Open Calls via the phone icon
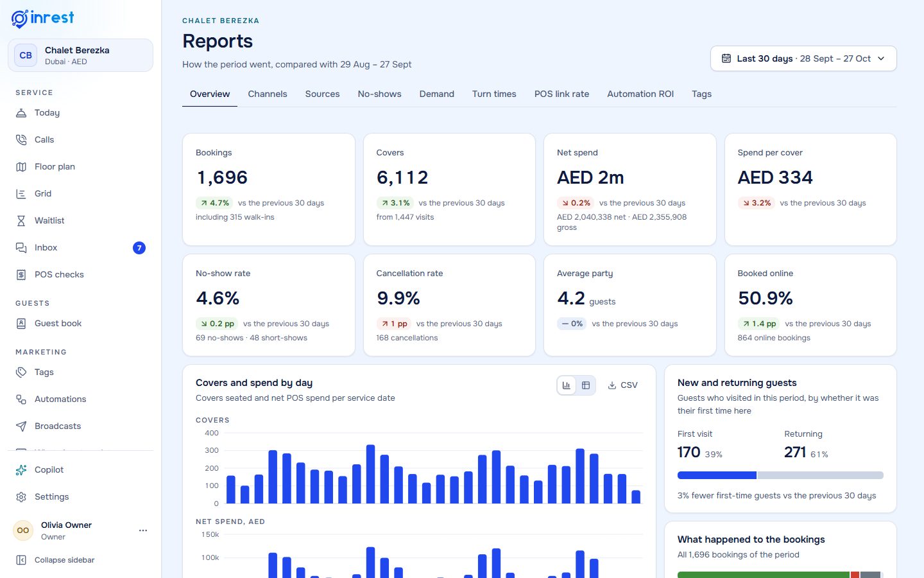The height and width of the screenshot is (578, 924). 21,139
